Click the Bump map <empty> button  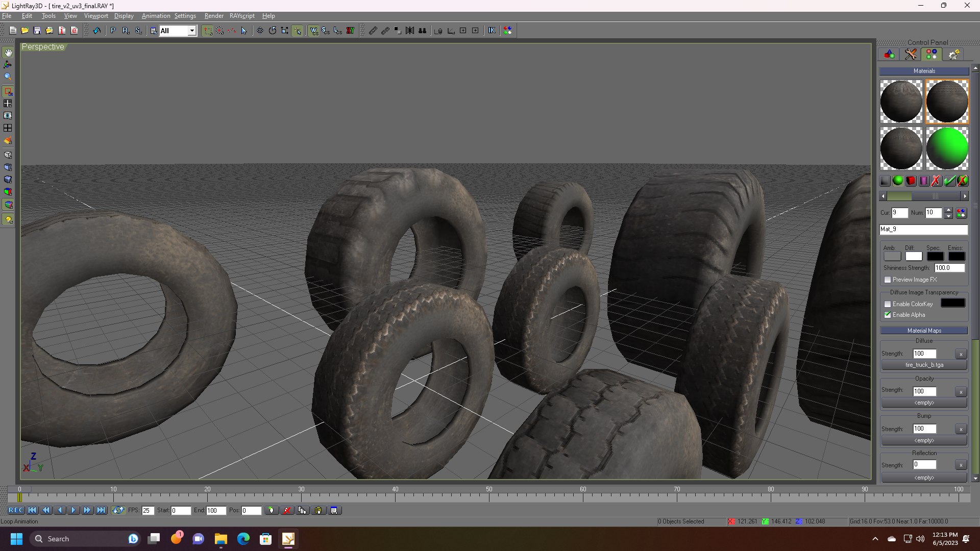(924, 440)
